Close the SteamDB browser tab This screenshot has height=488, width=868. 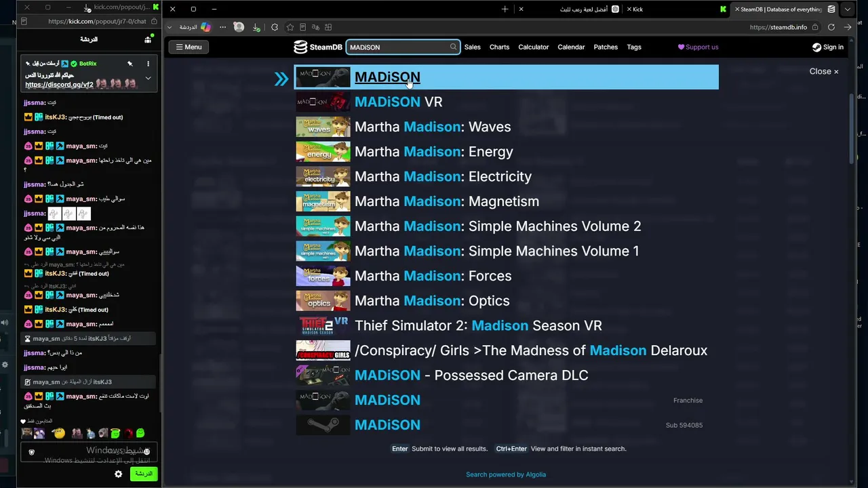point(737,9)
